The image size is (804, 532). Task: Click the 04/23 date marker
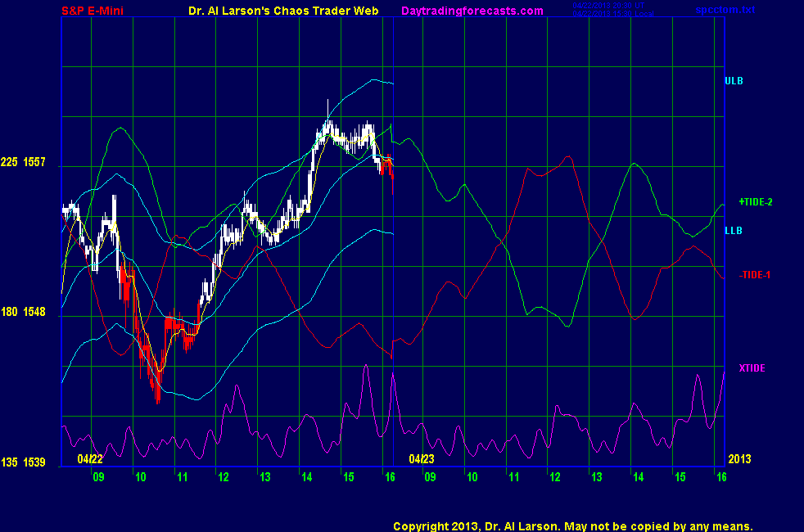[x=421, y=459]
